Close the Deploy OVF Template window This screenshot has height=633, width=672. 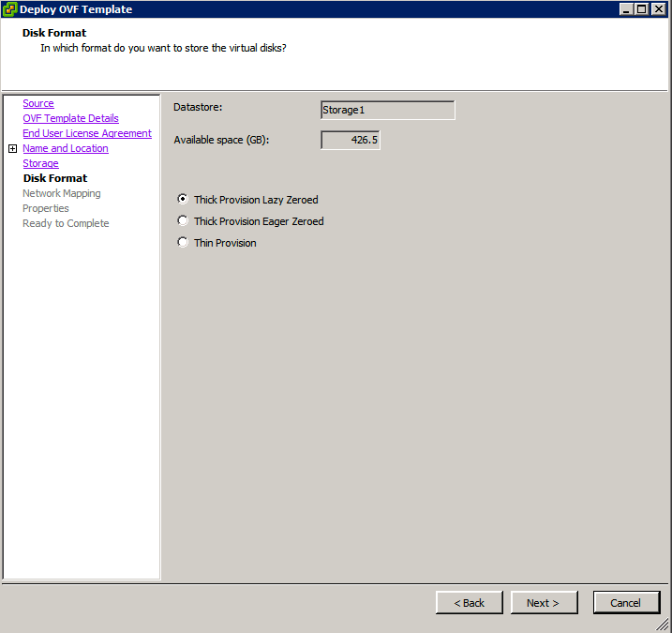(658, 9)
